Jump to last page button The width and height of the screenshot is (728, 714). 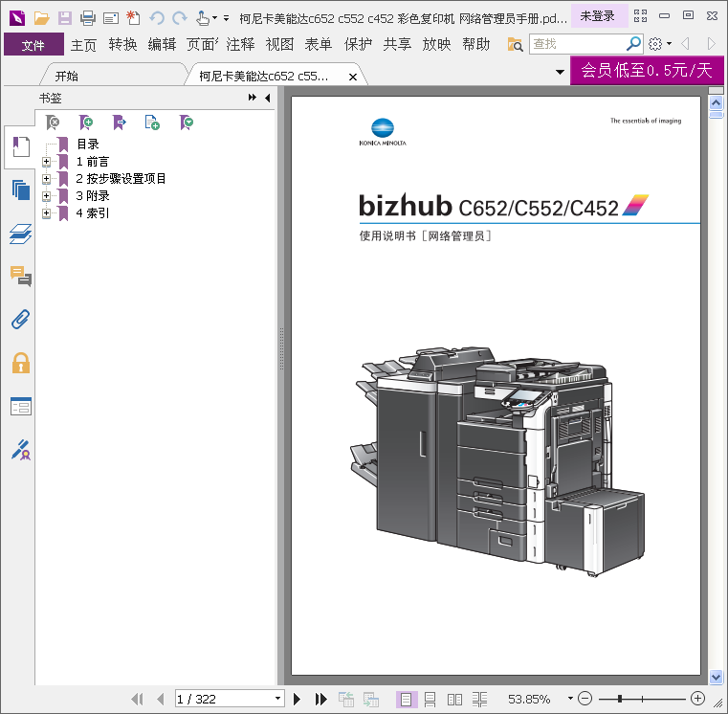click(320, 699)
